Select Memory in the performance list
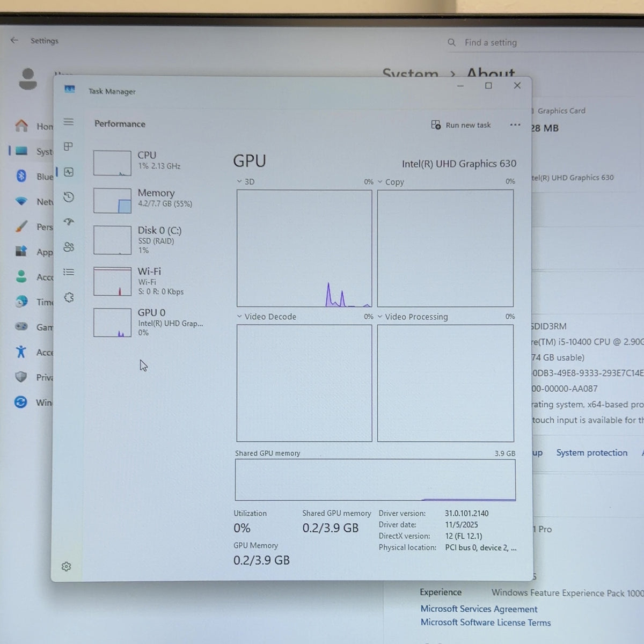The height and width of the screenshot is (644, 644). [152, 200]
